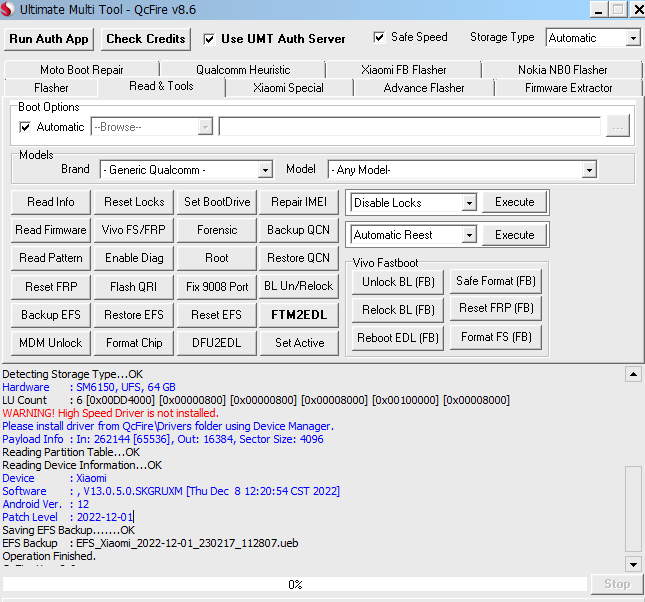645x602 pixels.
Task: Click the log scrollbar thumb
Action: tap(633, 509)
